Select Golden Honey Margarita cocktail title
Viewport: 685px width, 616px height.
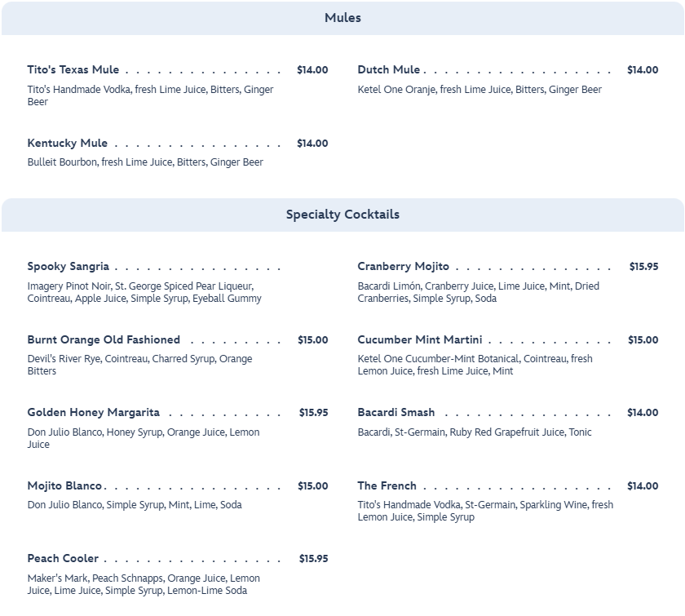point(94,413)
